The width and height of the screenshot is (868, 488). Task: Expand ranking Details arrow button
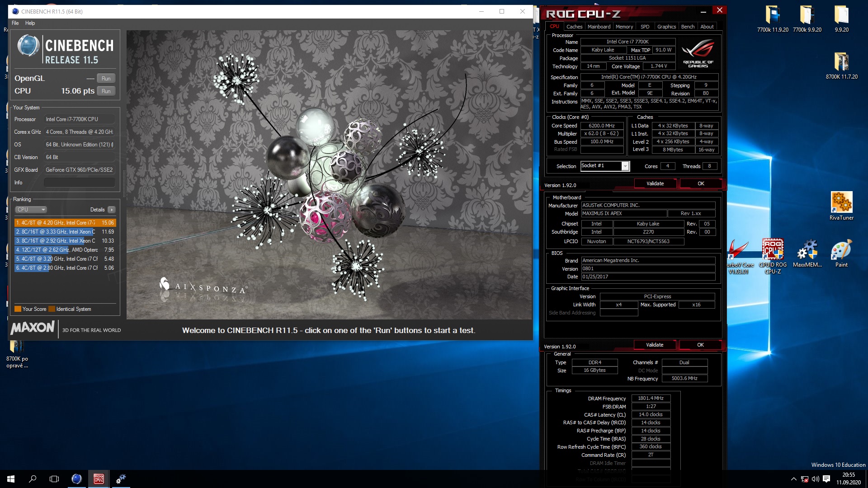(112, 210)
